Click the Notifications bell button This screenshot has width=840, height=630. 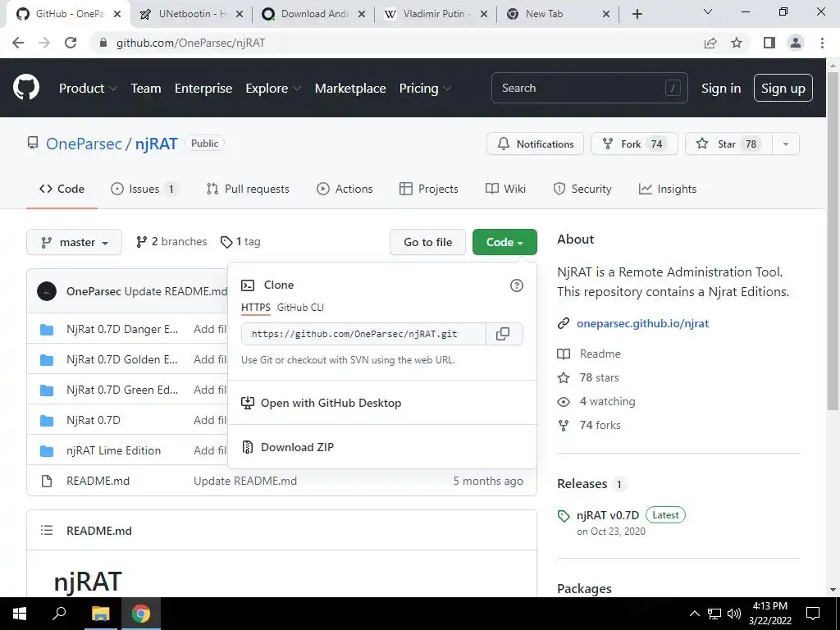point(535,144)
